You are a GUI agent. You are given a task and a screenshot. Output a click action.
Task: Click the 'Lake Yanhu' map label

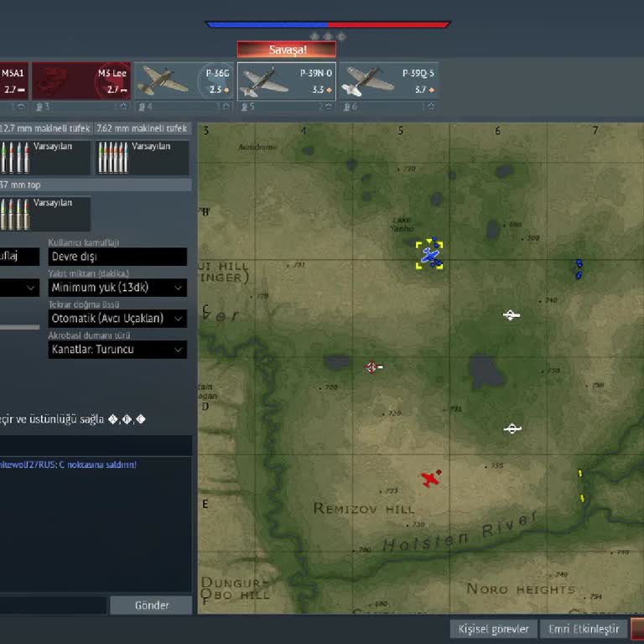pyautogui.click(x=402, y=224)
